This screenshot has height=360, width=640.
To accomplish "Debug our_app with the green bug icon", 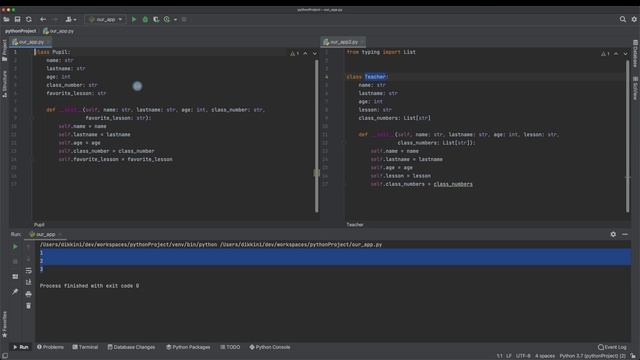I will click(145, 19).
